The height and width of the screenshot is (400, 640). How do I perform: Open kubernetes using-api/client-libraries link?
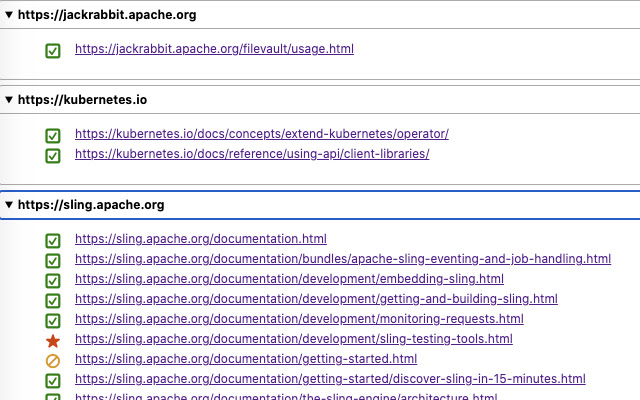(x=252, y=154)
